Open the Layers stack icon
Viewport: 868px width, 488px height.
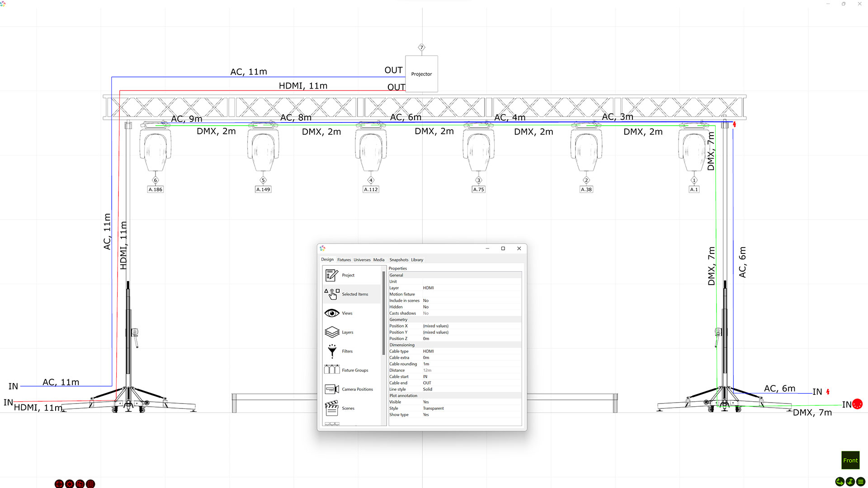click(332, 332)
